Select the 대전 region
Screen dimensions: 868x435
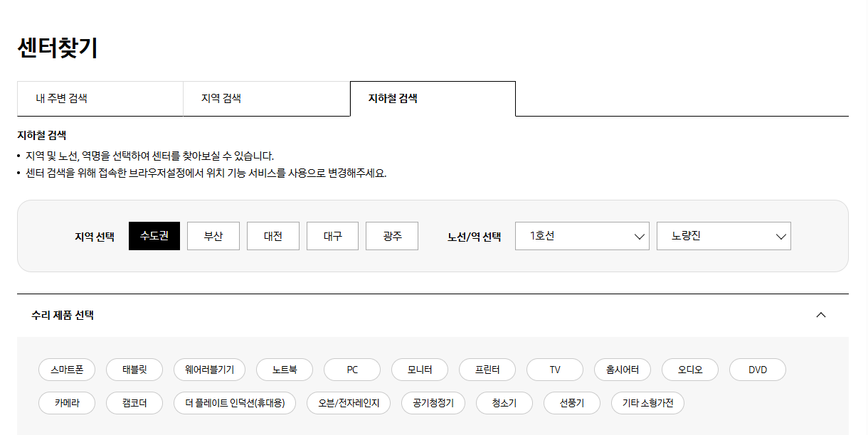[x=272, y=235]
